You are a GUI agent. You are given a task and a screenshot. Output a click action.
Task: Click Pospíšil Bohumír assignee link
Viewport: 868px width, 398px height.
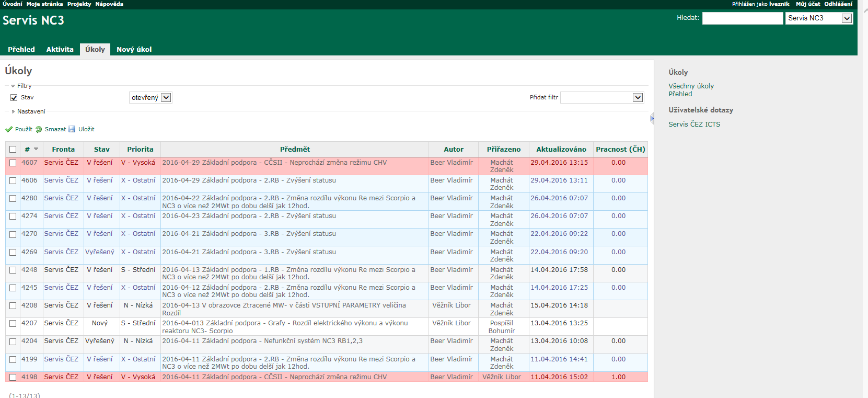[502, 327]
